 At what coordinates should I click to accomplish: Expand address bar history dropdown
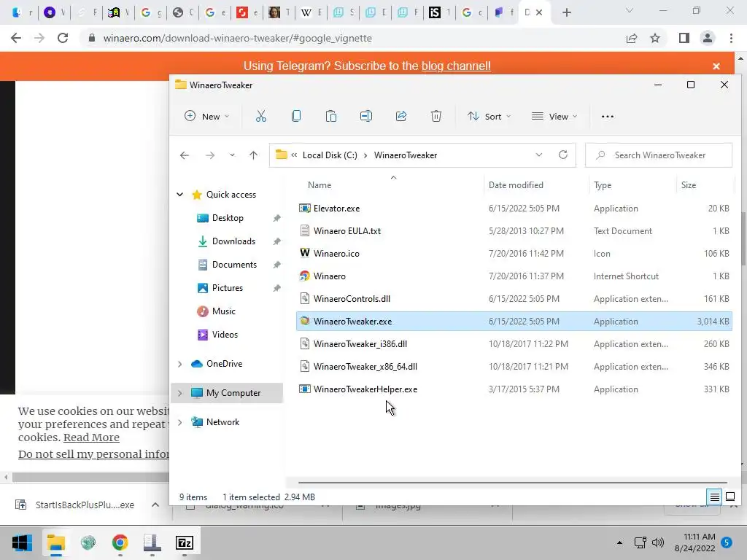(x=539, y=155)
